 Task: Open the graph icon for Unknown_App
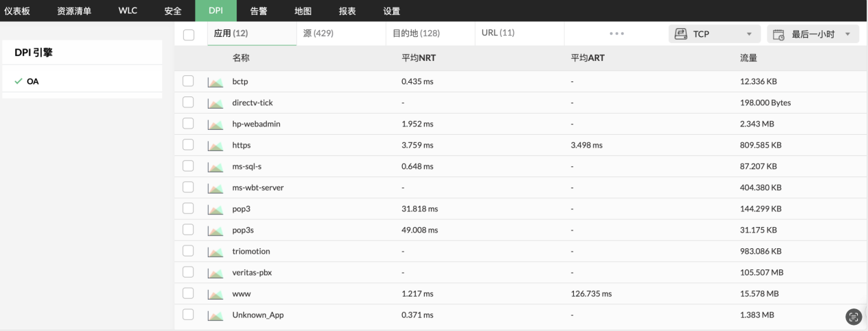(215, 315)
